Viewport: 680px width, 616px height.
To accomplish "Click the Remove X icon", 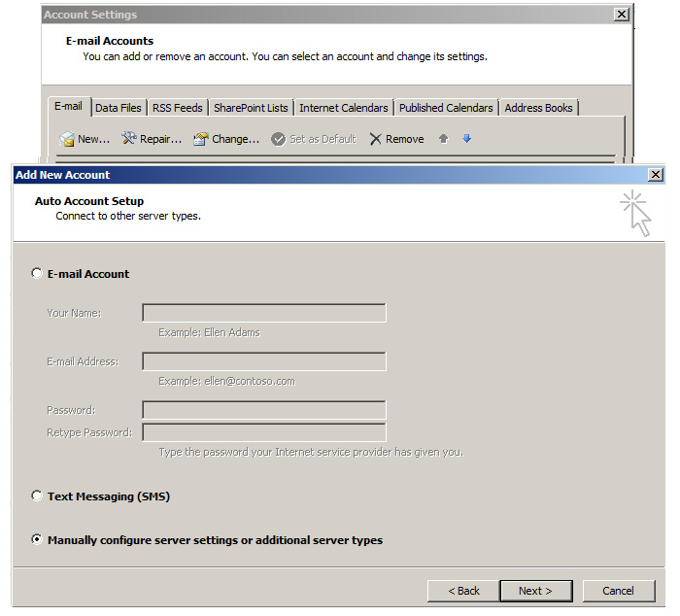I will point(375,139).
